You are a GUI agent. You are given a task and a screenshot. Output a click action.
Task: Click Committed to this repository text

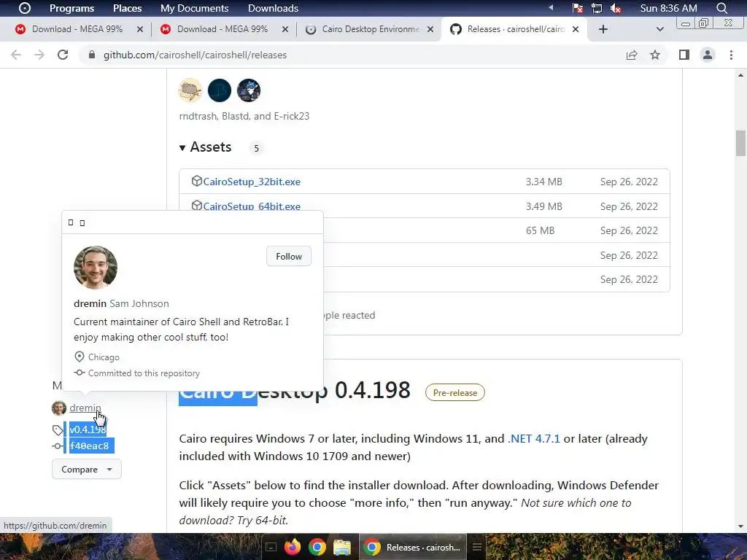click(x=144, y=373)
